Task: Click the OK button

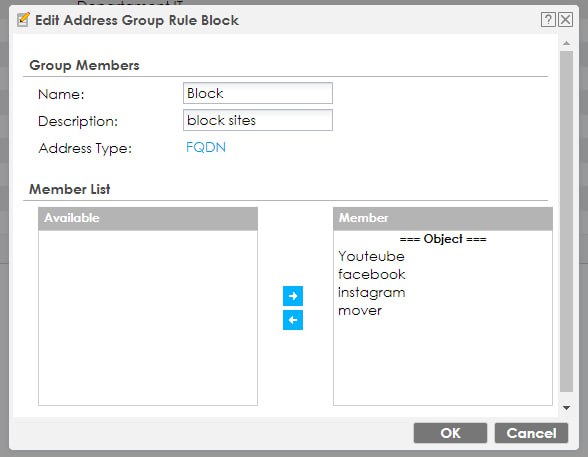Action: pos(450,433)
